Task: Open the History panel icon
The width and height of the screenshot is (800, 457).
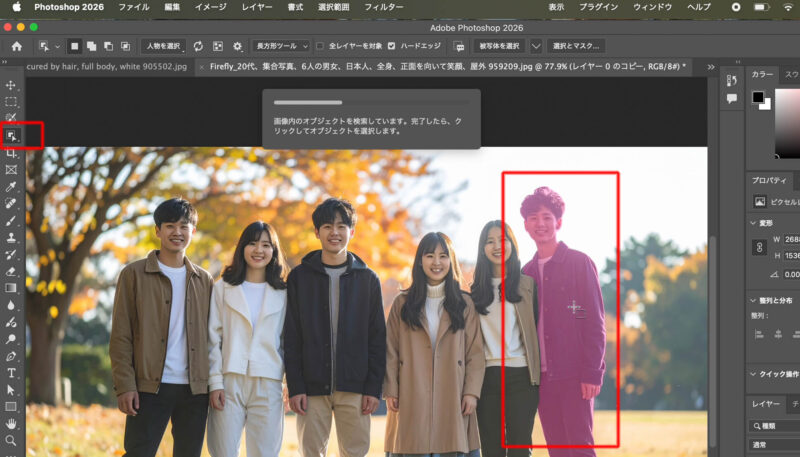Action: (x=732, y=81)
